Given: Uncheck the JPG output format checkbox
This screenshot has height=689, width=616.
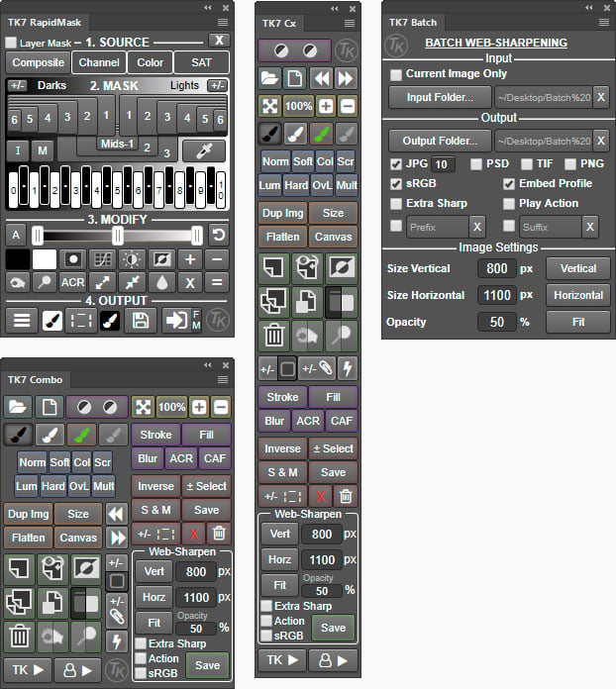Looking at the screenshot, I should tap(396, 164).
